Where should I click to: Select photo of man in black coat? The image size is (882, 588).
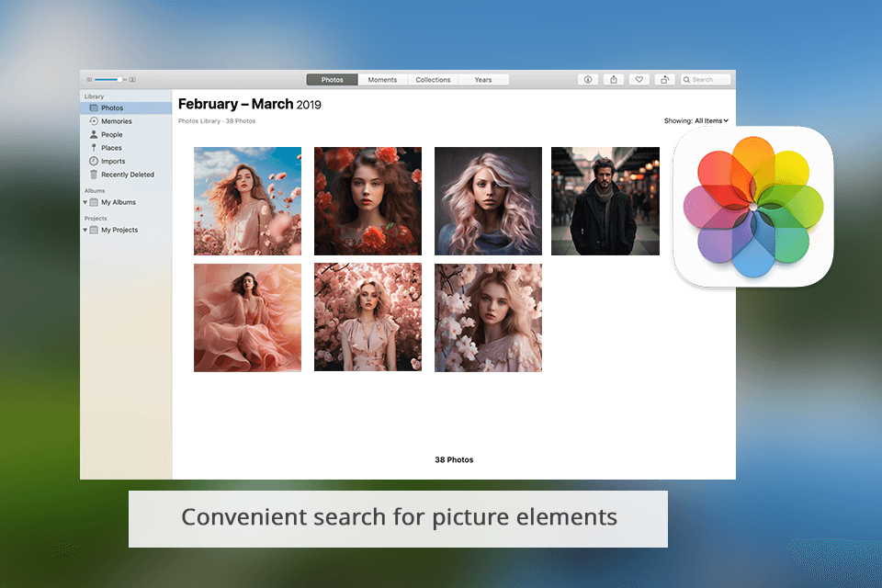pos(605,201)
